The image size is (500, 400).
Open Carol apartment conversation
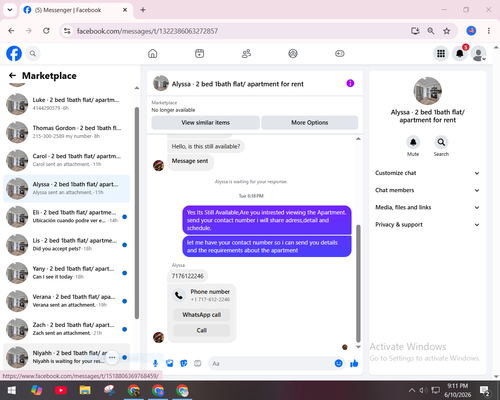[x=67, y=160]
